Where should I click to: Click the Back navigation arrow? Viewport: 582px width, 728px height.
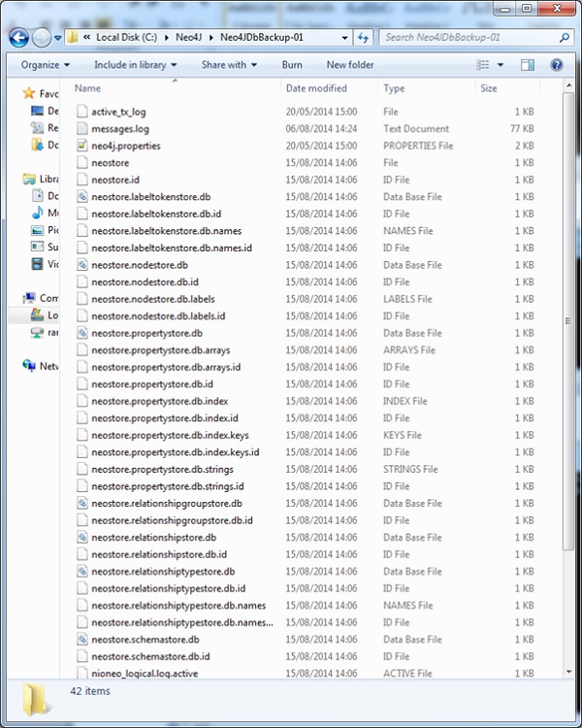(19, 38)
